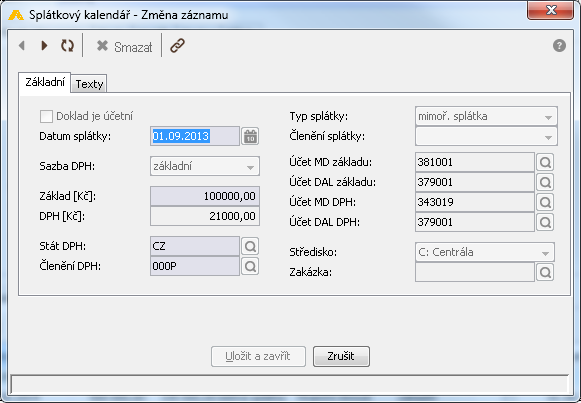Viewport: 581px width, 403px height.
Task: Click the Zrušit button
Action: [341, 356]
